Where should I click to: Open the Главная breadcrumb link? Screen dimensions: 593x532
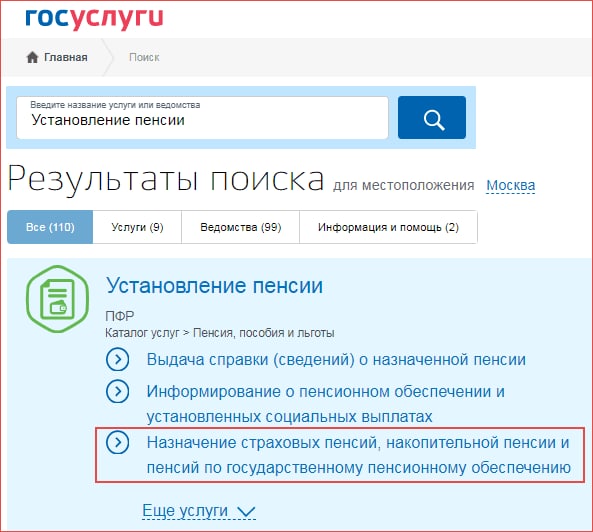point(65,57)
